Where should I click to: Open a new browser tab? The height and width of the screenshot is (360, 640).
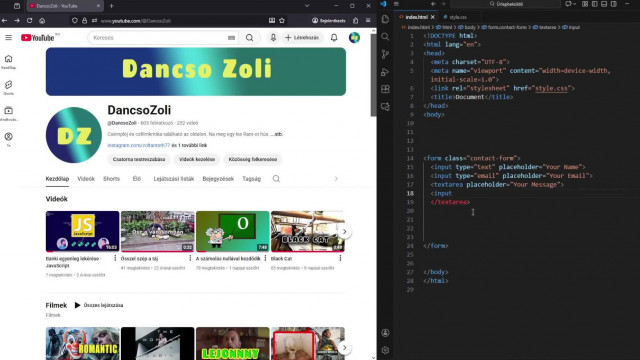pos(111,6)
